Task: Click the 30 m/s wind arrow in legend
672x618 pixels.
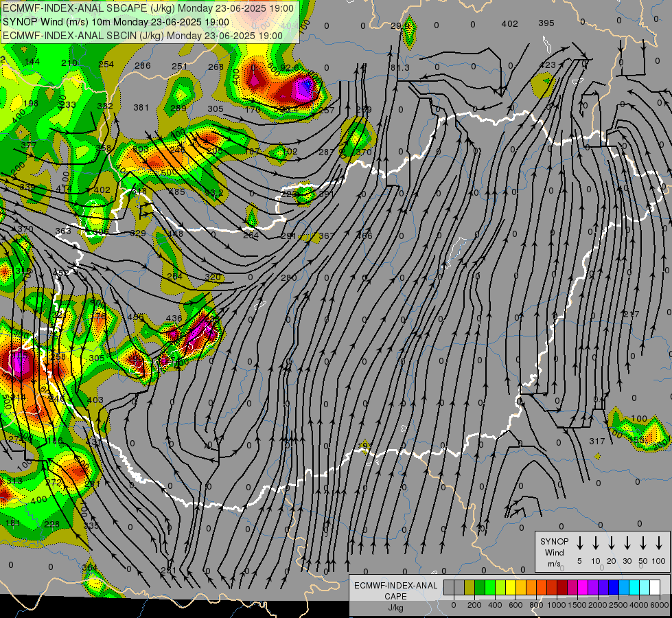Action: [627, 543]
